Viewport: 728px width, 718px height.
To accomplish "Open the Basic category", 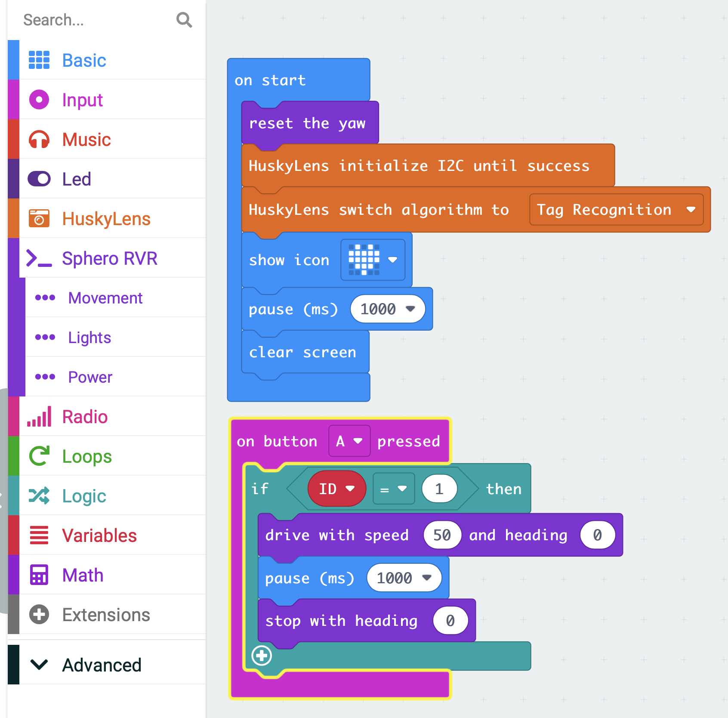I will click(x=107, y=60).
